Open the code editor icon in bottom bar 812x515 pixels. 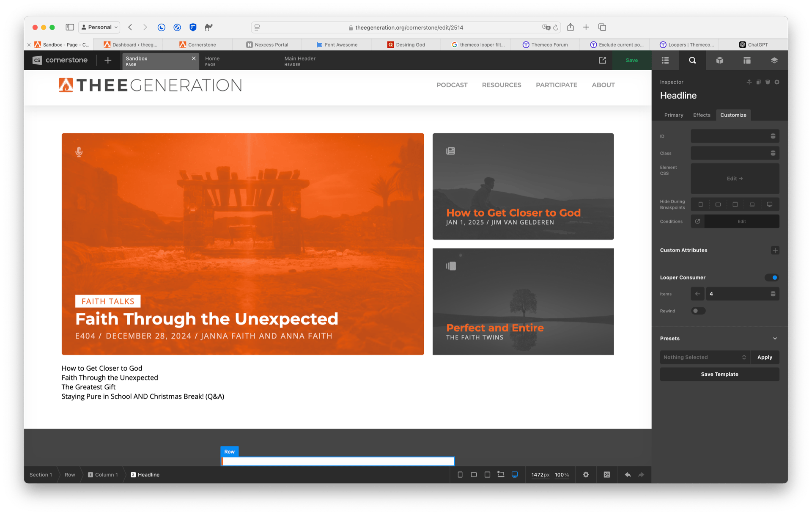[606, 475]
